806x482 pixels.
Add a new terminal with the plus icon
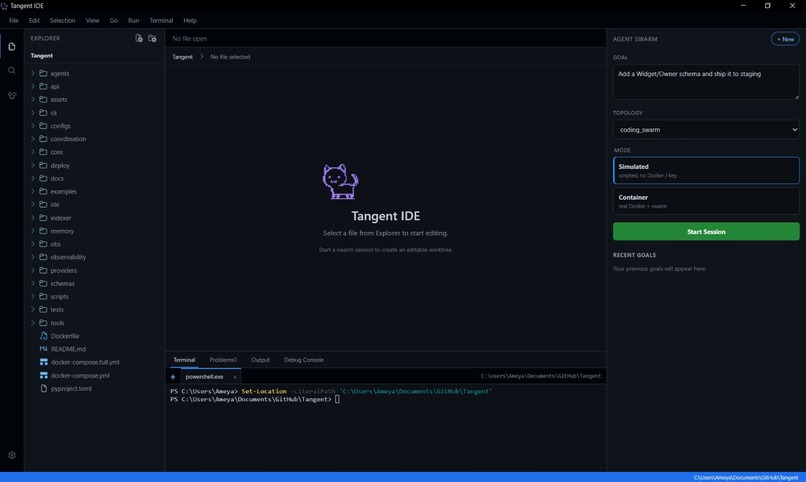[173, 377]
